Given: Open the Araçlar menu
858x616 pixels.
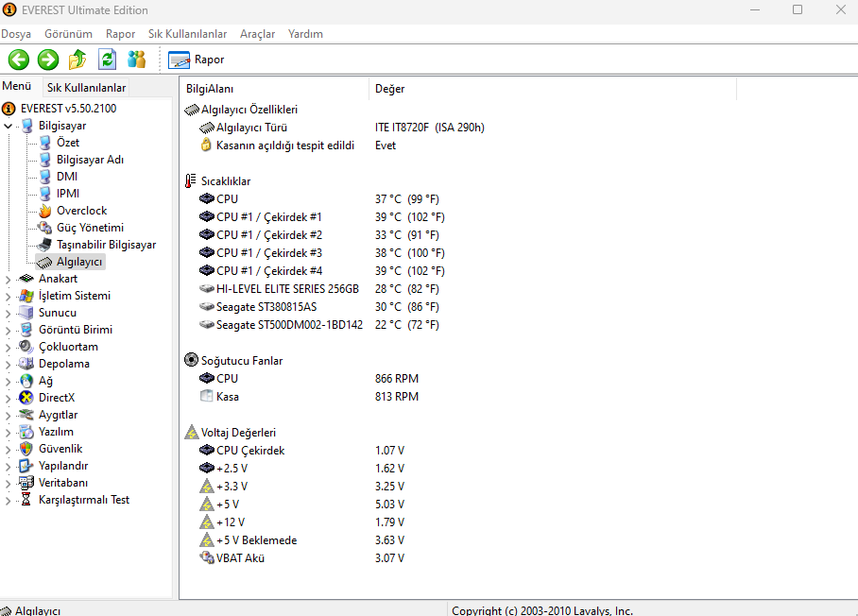Looking at the screenshot, I should click(x=257, y=34).
